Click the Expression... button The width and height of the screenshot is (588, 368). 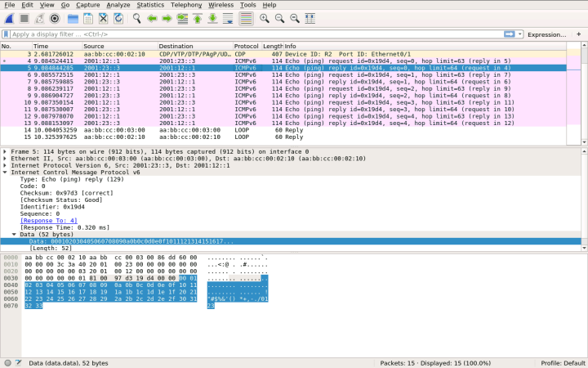(546, 34)
